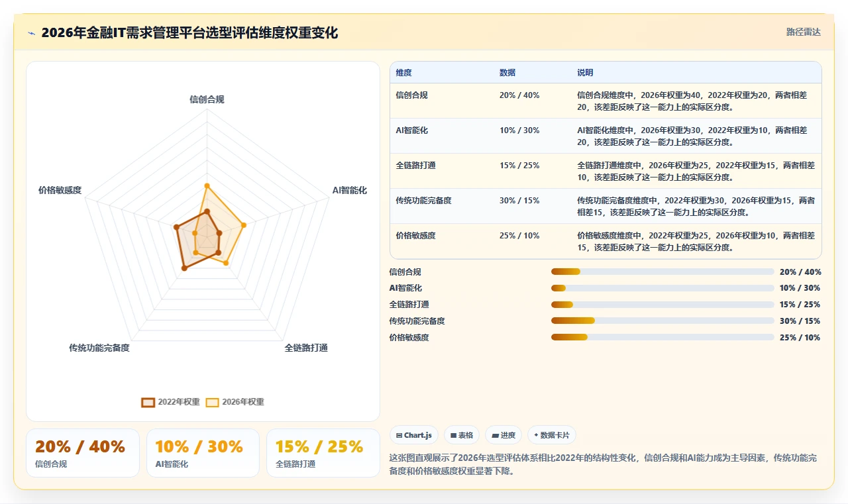Click the 25% / 10% table cell
Image resolution: width=848 pixels, height=504 pixels.
[x=519, y=235]
